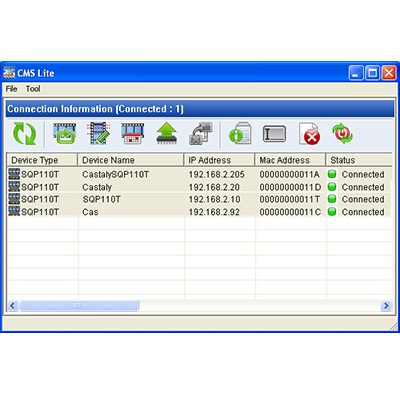Open the filmstrip edit pencil icon
Image resolution: width=400 pixels, height=400 pixels.
(98, 134)
